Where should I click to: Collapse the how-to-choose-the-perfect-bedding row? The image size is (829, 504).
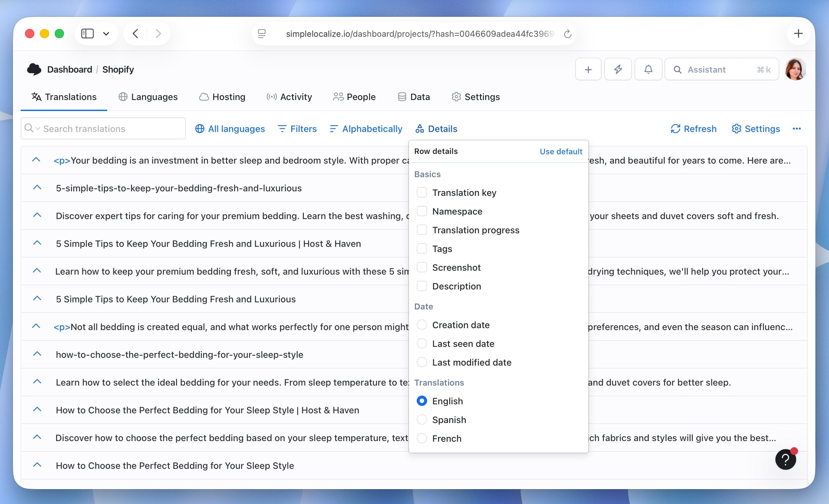(37, 354)
